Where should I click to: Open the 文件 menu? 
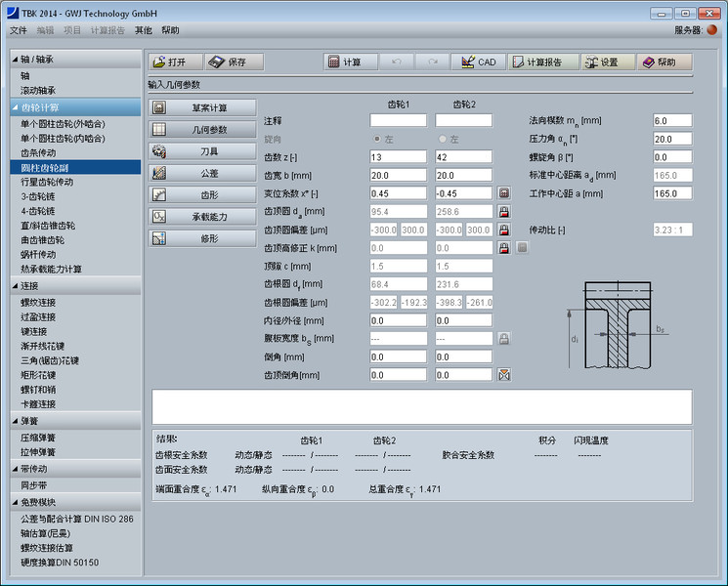click(19, 30)
